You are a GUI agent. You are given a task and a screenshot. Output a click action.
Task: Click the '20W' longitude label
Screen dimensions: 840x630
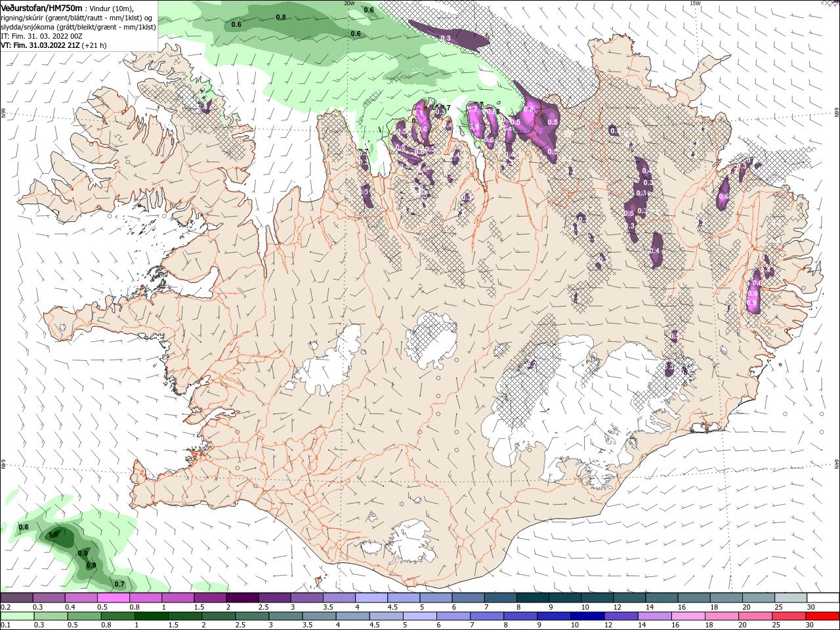click(x=349, y=3)
